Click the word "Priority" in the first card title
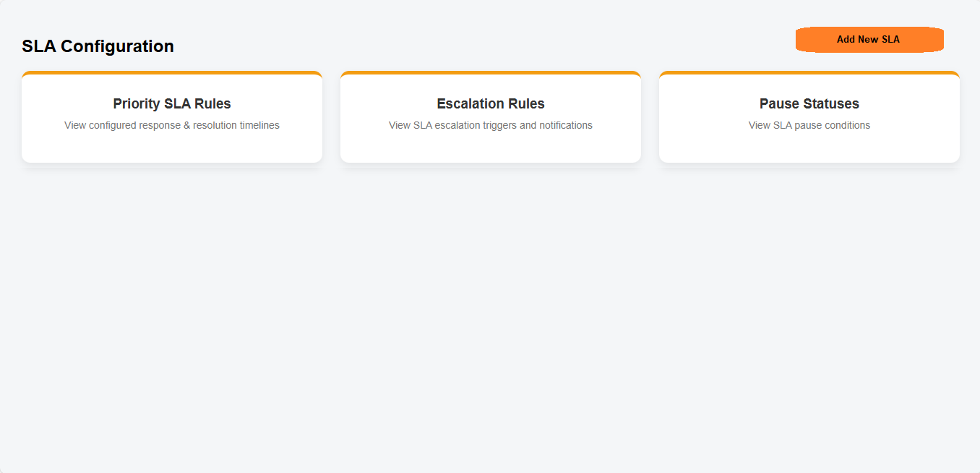Image resolution: width=980 pixels, height=473 pixels. point(137,103)
